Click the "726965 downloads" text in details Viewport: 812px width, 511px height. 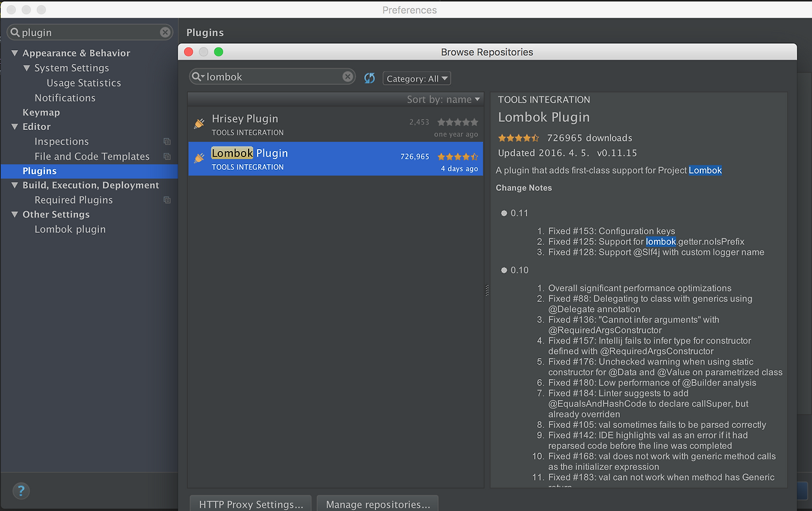(x=589, y=138)
